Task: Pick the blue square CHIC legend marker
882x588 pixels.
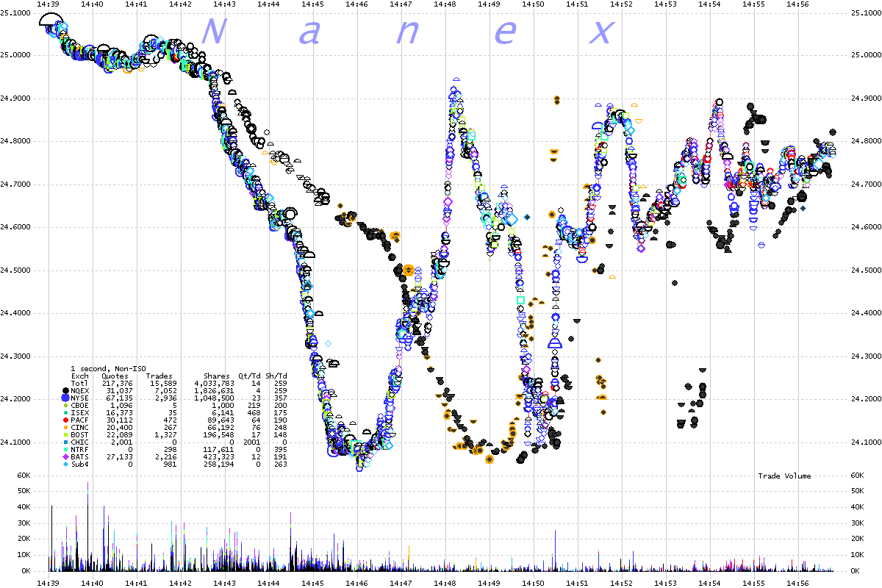Action: coord(66,442)
